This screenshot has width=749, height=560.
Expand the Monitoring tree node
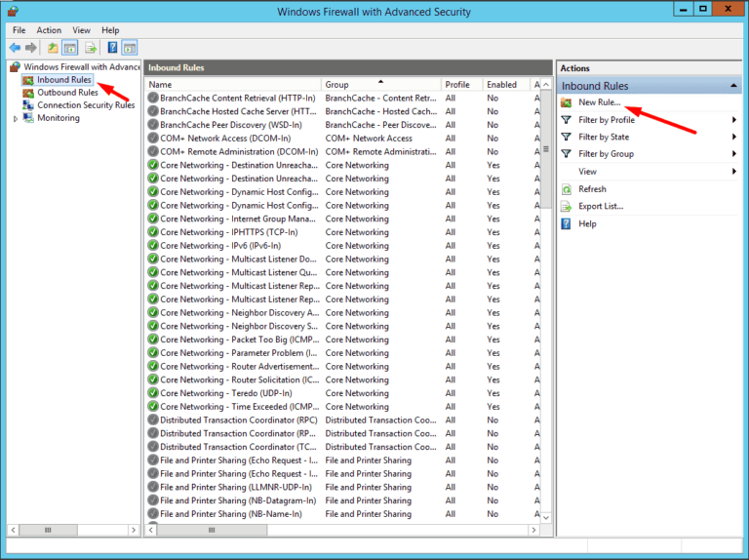[x=16, y=118]
